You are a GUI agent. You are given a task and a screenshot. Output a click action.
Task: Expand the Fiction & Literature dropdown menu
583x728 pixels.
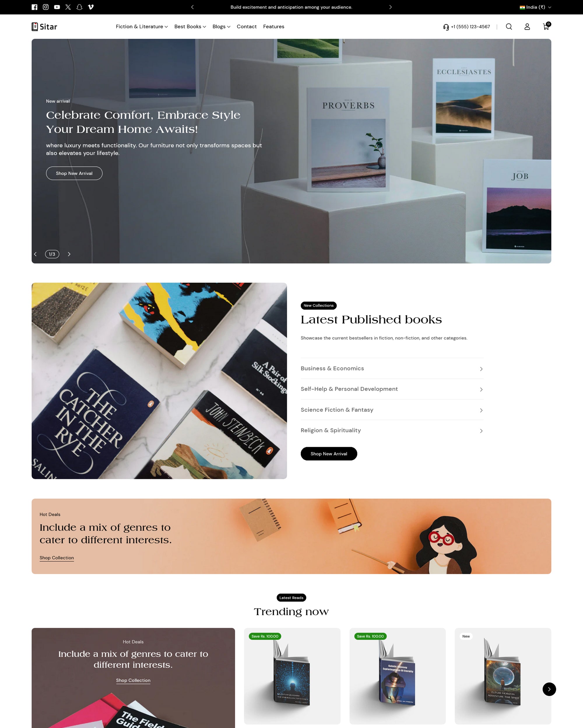[x=142, y=26]
